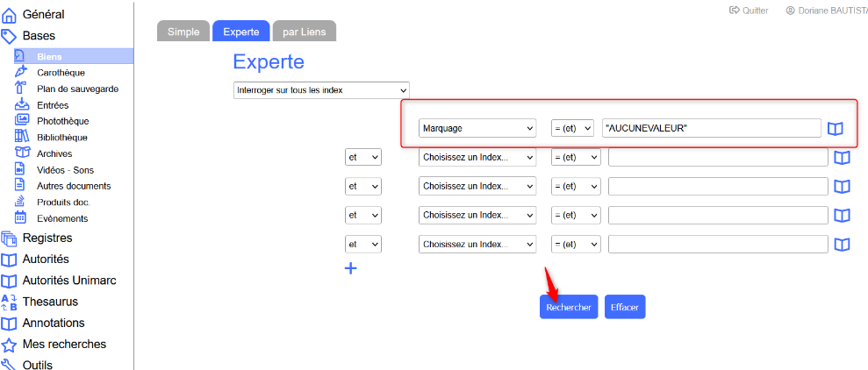Open the index list book icon beside AUCUNEVALEUR
The width and height of the screenshot is (868, 370).
pyautogui.click(x=835, y=129)
